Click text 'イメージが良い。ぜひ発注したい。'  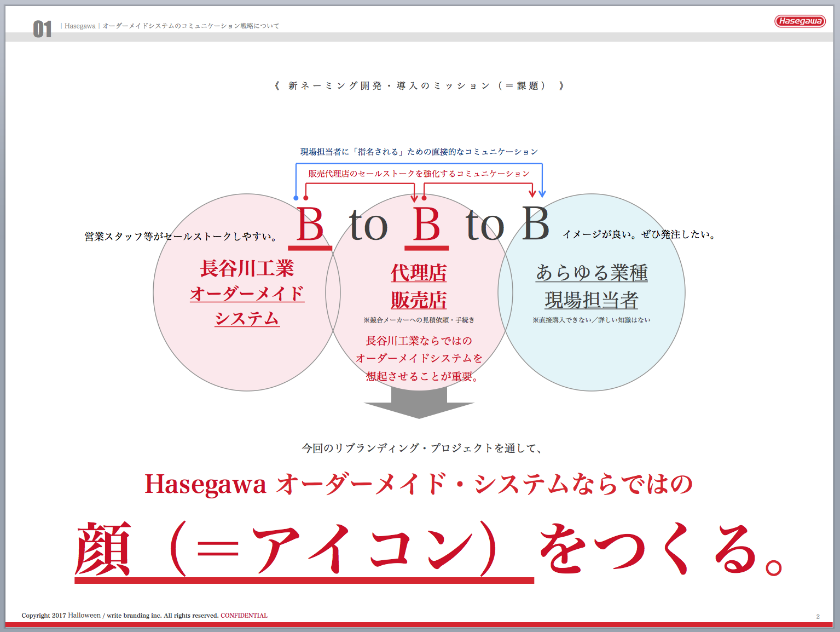click(639, 234)
